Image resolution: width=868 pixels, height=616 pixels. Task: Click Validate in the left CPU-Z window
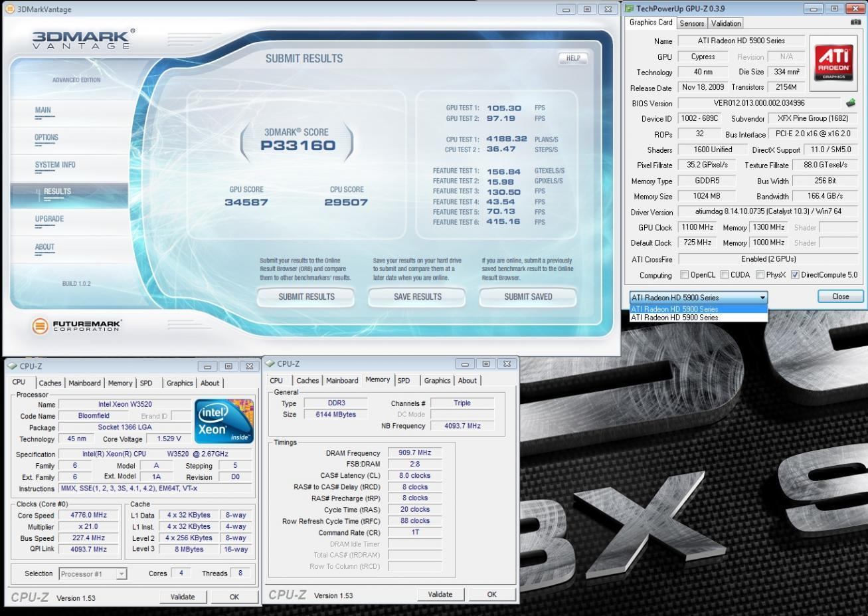183,597
